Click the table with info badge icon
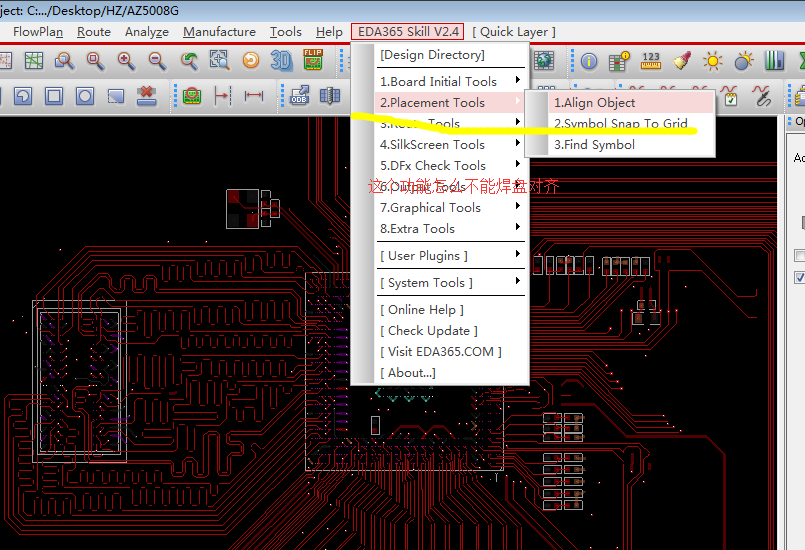 coord(620,61)
